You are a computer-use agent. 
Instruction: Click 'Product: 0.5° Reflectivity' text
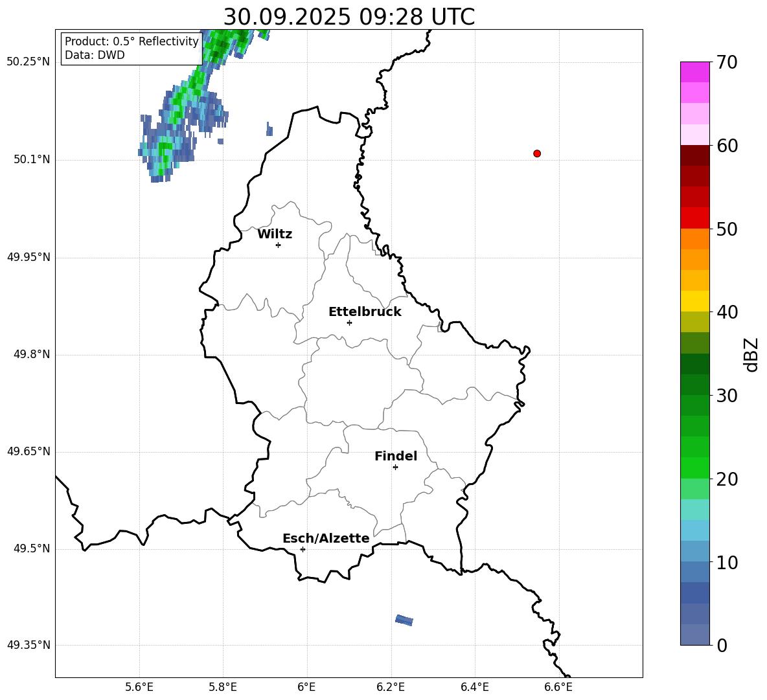132,41
